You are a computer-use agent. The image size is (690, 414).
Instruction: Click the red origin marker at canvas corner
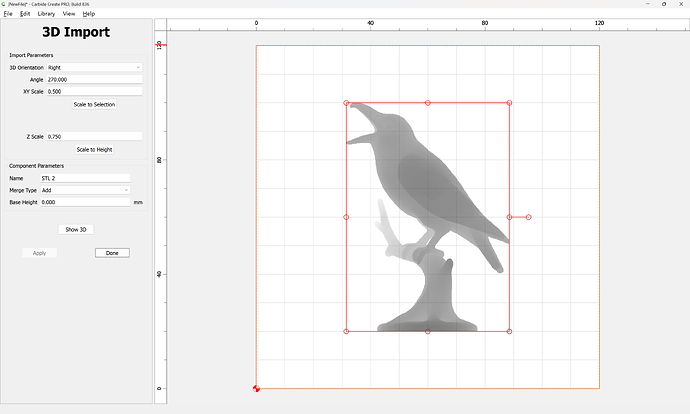point(257,388)
